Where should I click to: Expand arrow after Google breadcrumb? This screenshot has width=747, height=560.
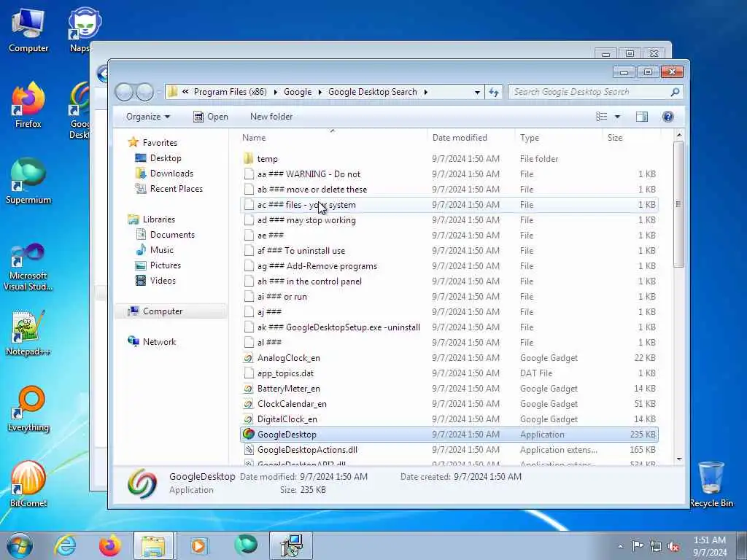pos(320,92)
